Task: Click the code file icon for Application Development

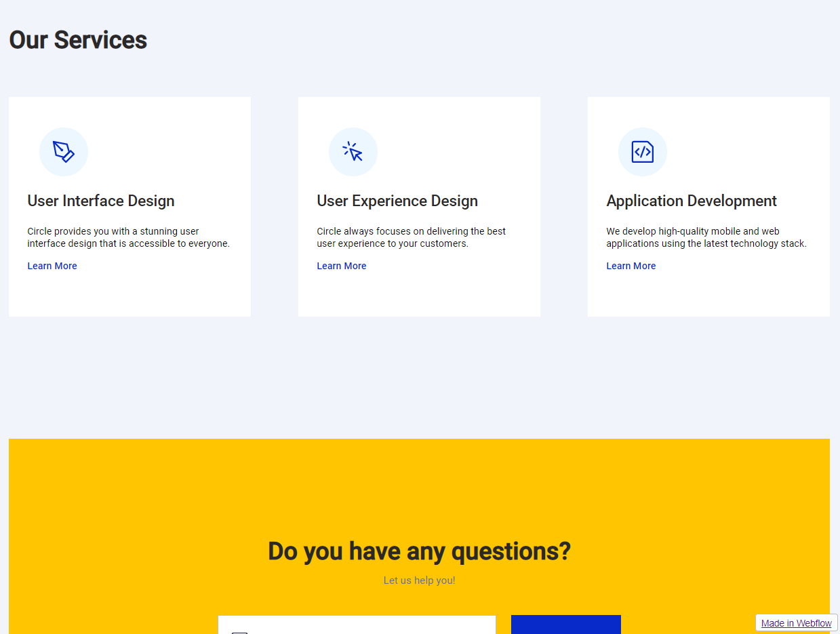Action: pyautogui.click(x=643, y=152)
